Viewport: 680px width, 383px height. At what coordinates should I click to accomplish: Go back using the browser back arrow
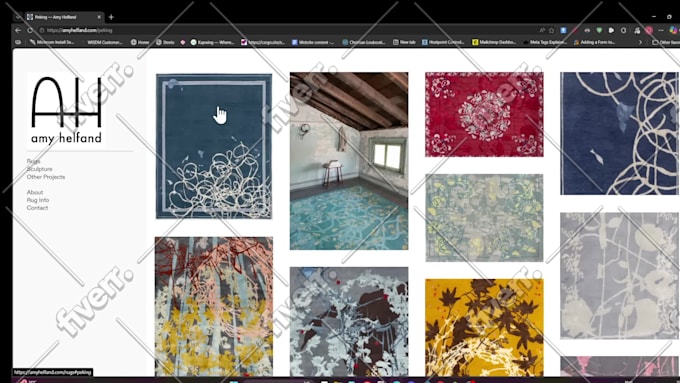pyautogui.click(x=18, y=30)
